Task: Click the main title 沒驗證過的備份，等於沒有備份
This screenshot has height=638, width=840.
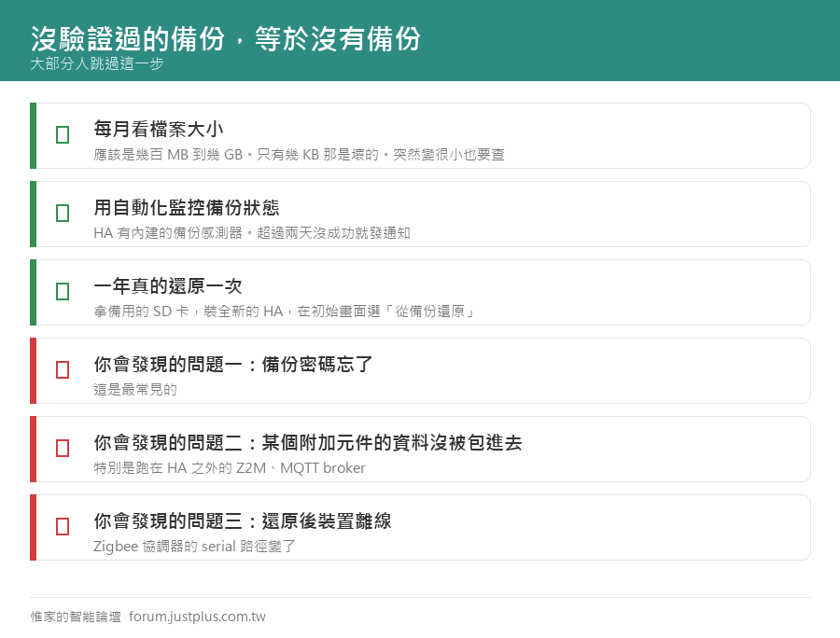Action: click(226, 38)
